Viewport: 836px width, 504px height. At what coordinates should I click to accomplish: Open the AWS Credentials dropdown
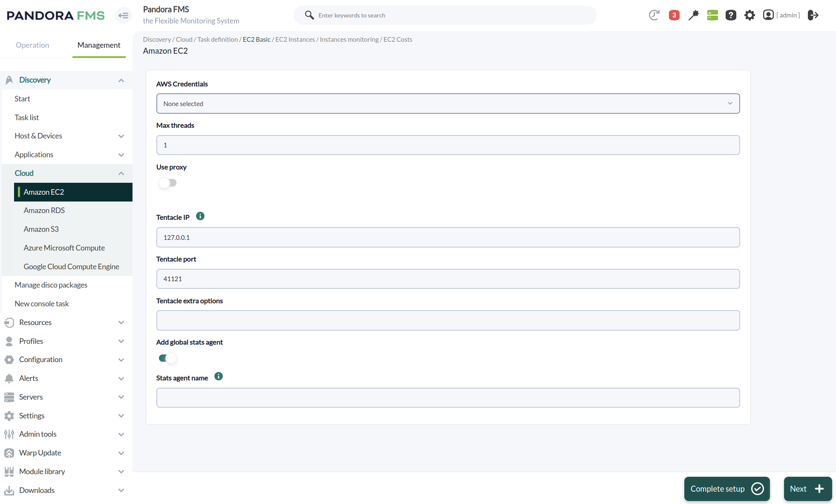[448, 104]
